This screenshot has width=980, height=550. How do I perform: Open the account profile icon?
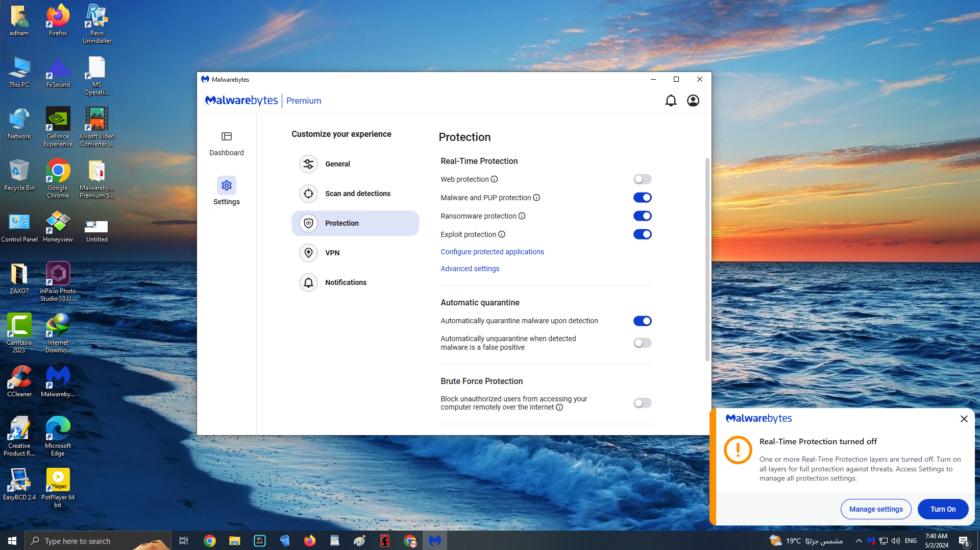pyautogui.click(x=693, y=101)
